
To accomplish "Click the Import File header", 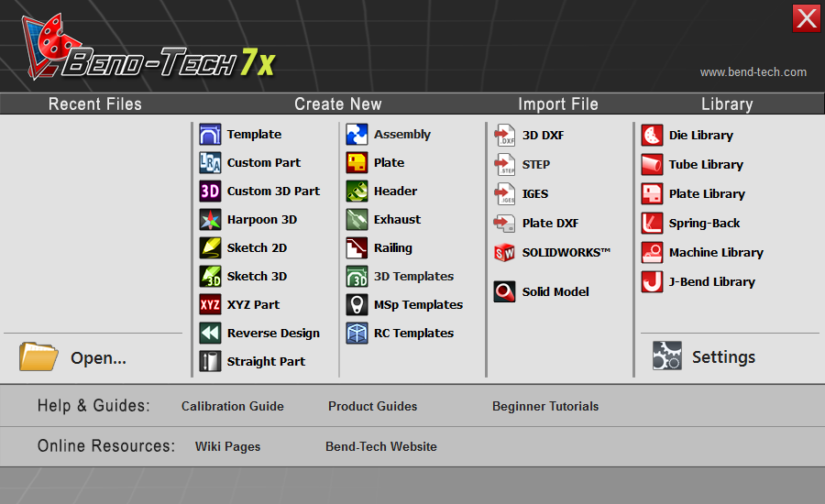I will [x=557, y=104].
